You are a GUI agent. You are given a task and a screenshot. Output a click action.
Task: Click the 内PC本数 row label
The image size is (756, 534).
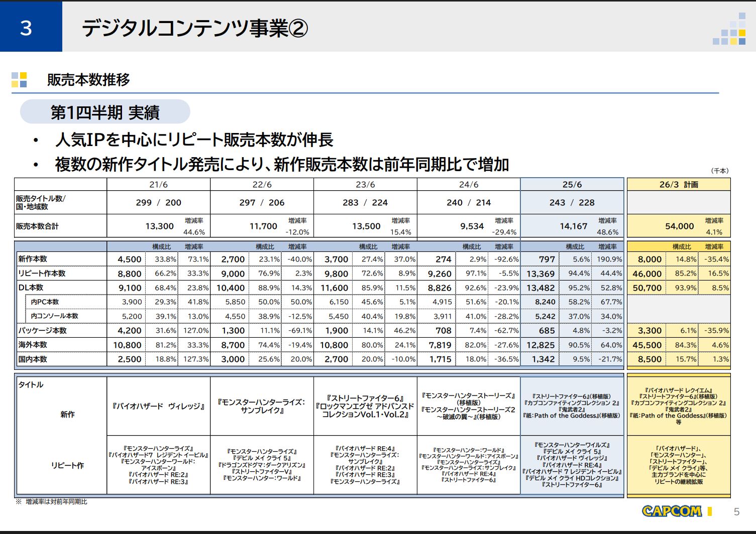click(45, 302)
